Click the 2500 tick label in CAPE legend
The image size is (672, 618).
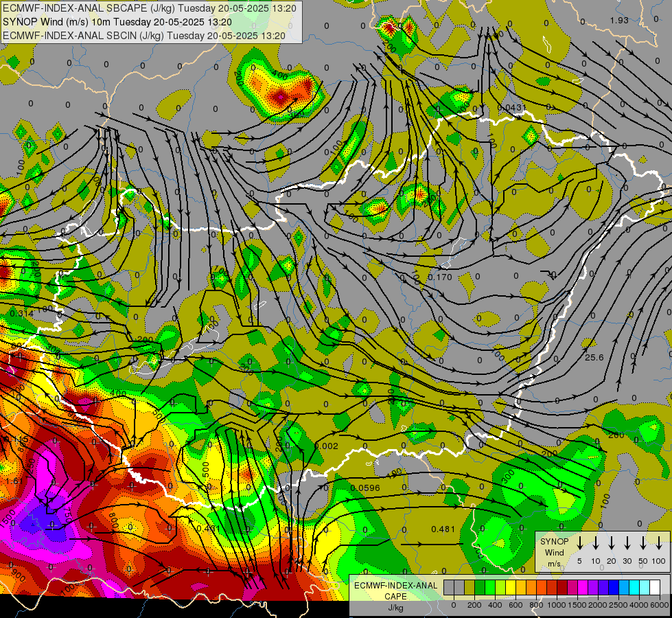(x=618, y=605)
